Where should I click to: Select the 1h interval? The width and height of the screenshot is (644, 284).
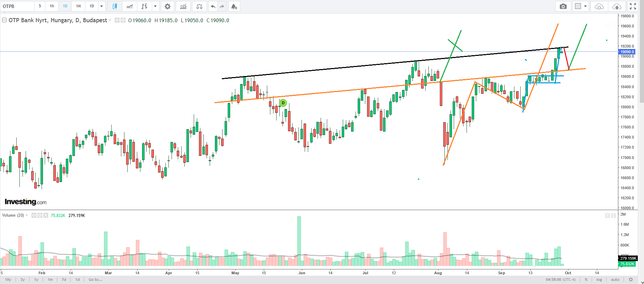coord(52,6)
